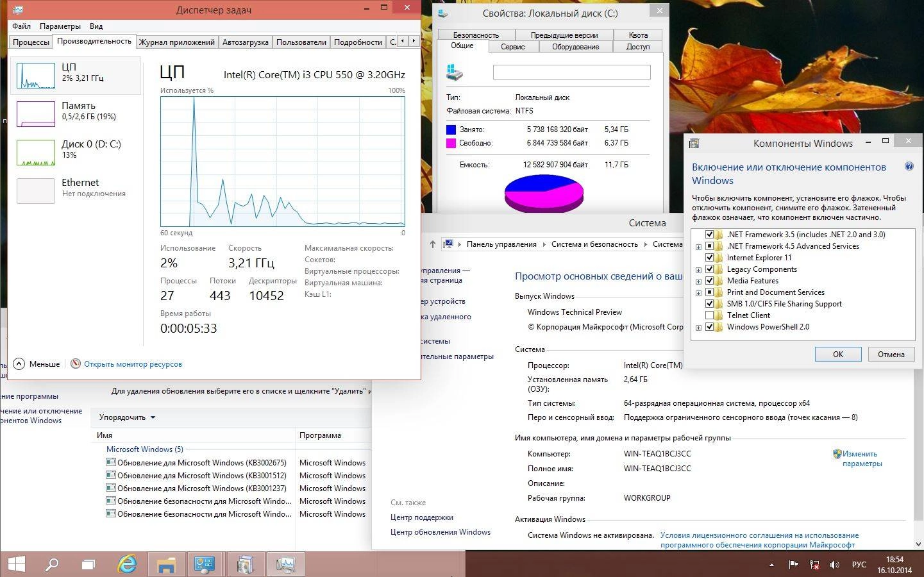Expand the Windows PowerShell 2.0 node

[x=698, y=328]
